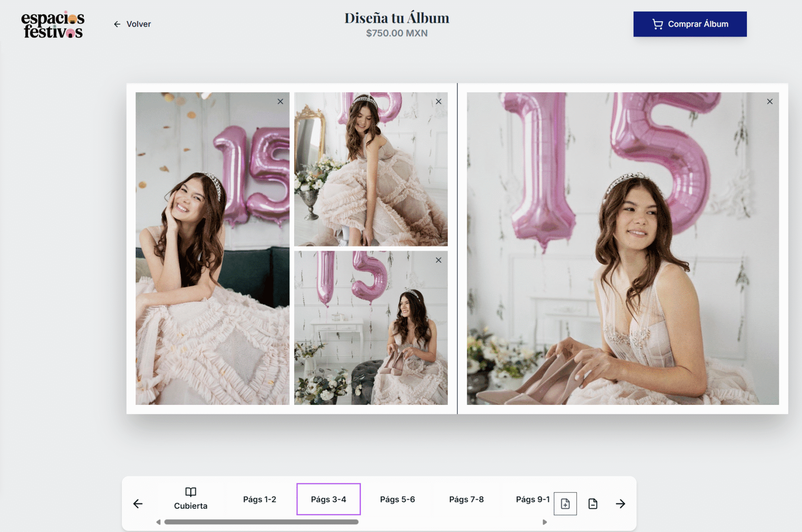802x532 pixels.
Task: Click the add page icon
Action: coord(565,504)
